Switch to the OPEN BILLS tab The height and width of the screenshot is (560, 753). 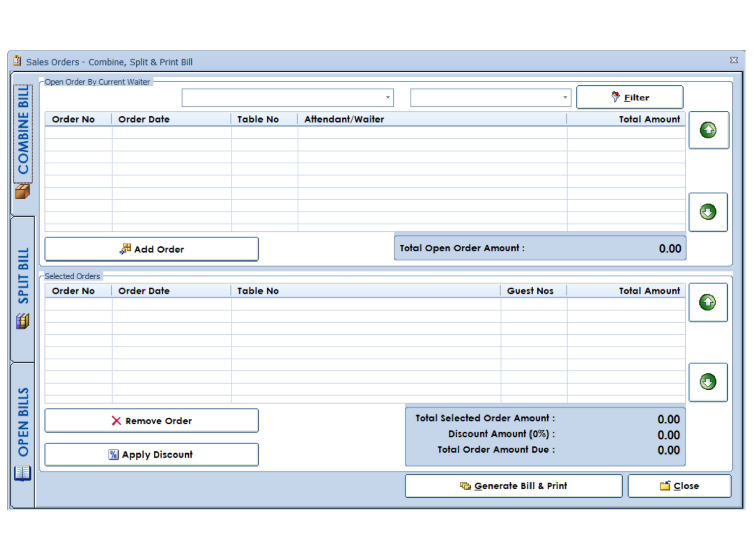pos(23,422)
